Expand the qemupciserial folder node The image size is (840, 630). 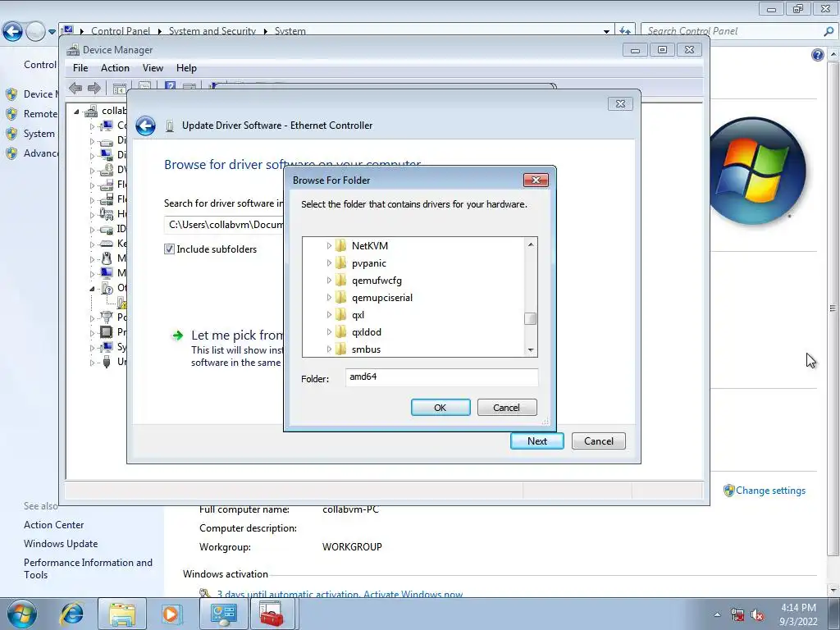click(x=329, y=297)
